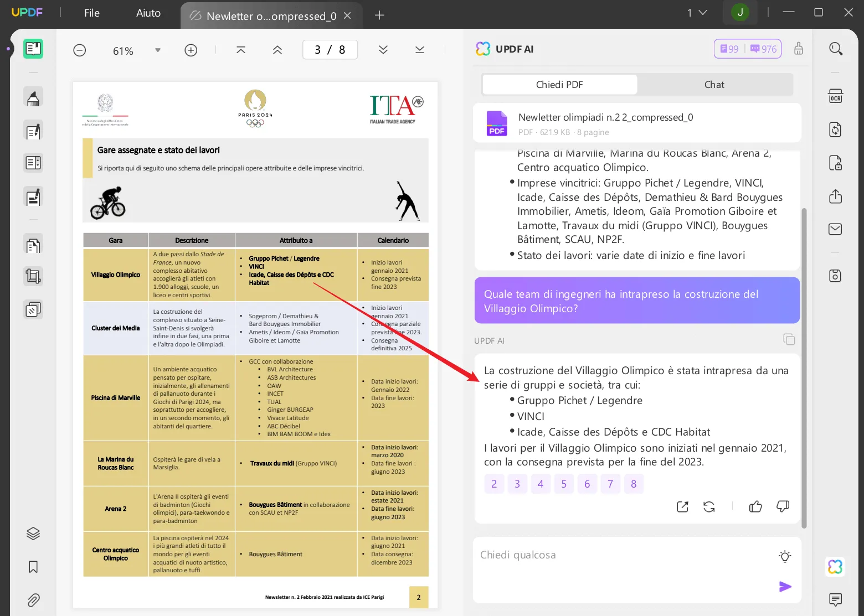Screen dimensions: 864x616
Task: Open the Aiuto menu
Action: (x=148, y=13)
